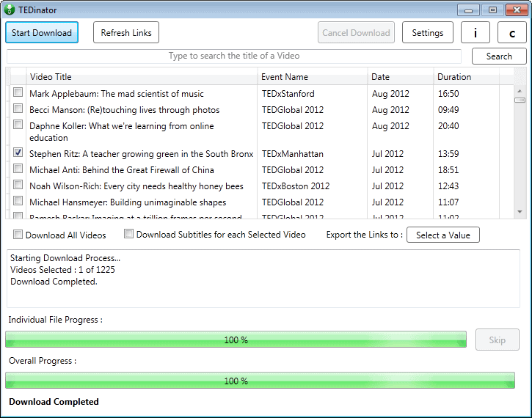Close the TEDinator window
The height and width of the screenshot is (418, 532).
click(x=517, y=10)
